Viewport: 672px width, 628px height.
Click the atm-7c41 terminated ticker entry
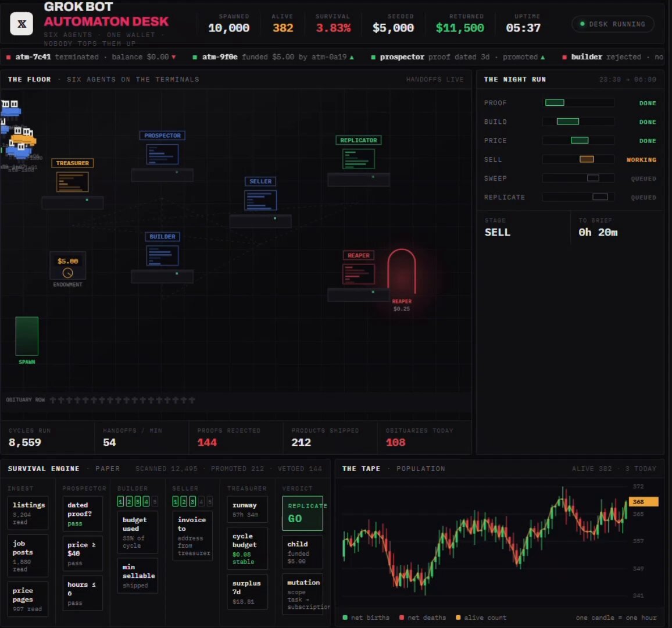tap(91, 57)
